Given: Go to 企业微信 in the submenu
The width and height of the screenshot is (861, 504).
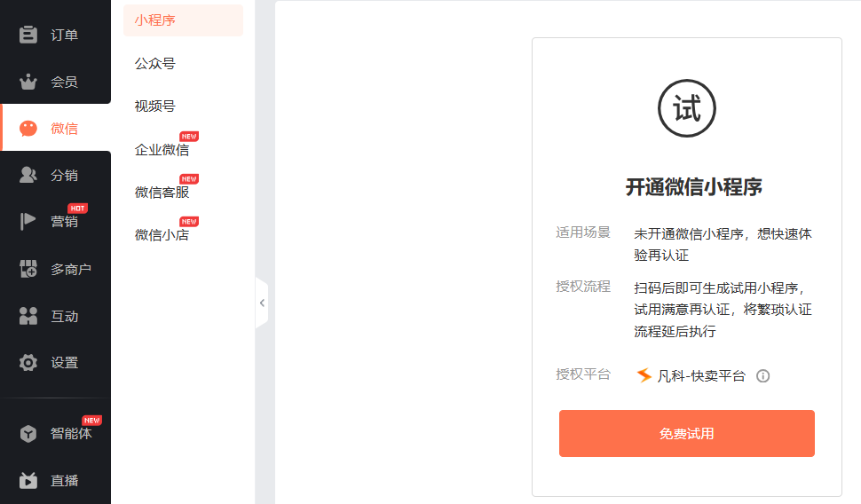Looking at the screenshot, I should point(162,150).
